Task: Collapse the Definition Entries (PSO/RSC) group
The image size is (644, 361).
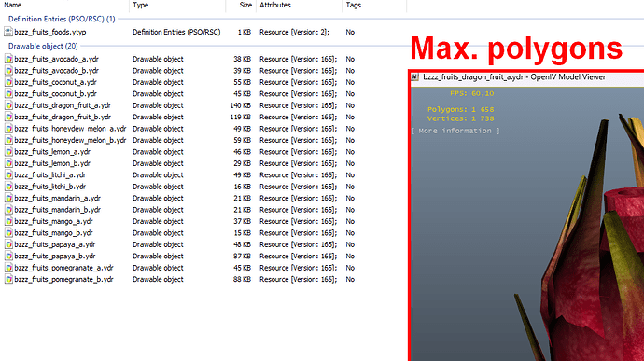Action: 62,19
